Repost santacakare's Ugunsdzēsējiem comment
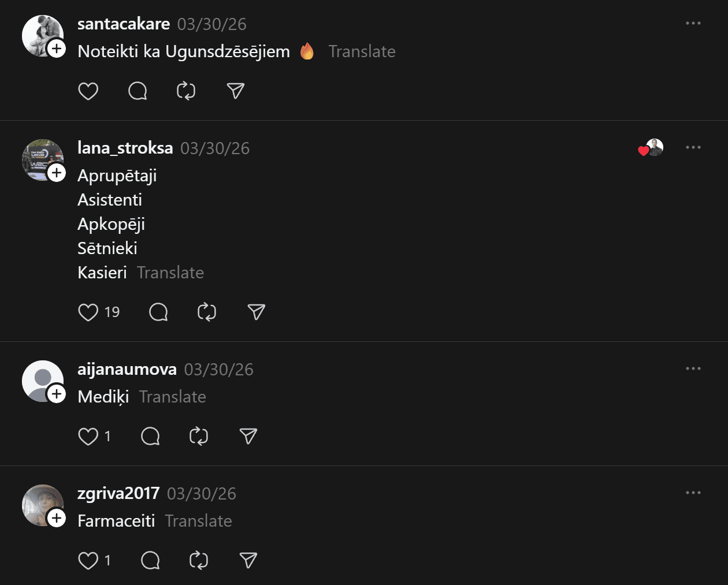This screenshot has height=585, width=728. point(186,91)
